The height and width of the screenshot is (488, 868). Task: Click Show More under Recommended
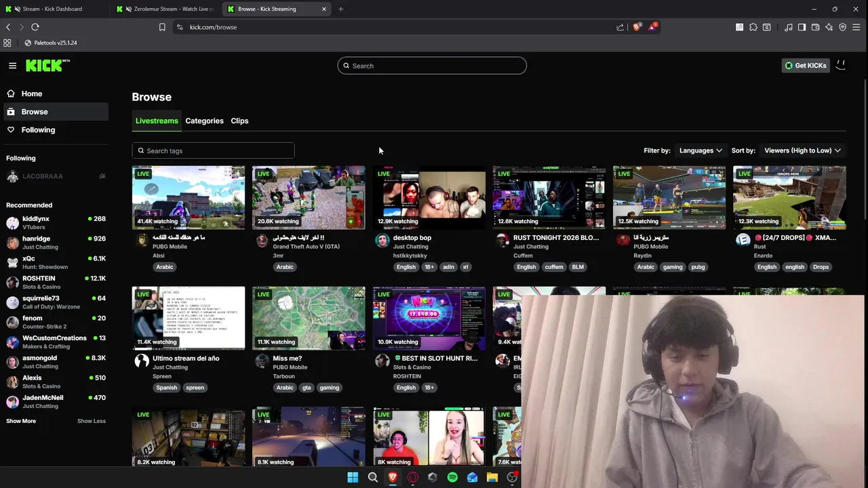(x=21, y=421)
